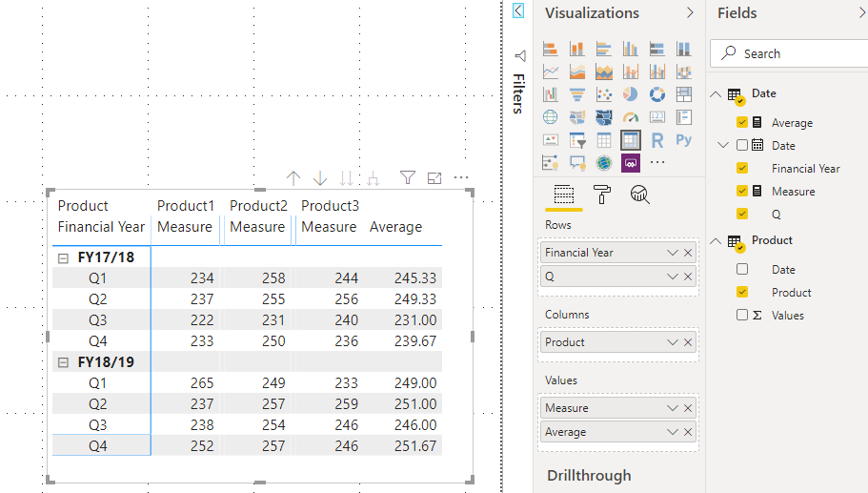Check the Values field checkbox
This screenshot has width=868, height=493.
(x=742, y=315)
